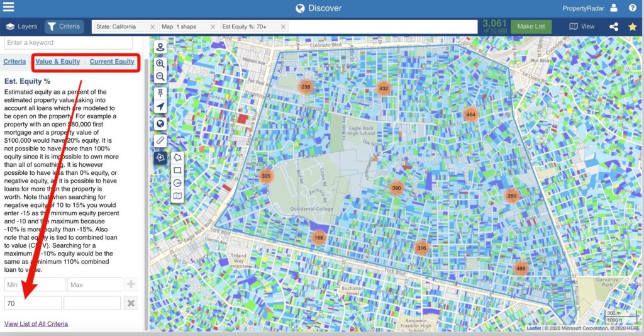The width and height of the screenshot is (644, 336).
Task: Click the 3,061 results count
Action: pos(494,24)
